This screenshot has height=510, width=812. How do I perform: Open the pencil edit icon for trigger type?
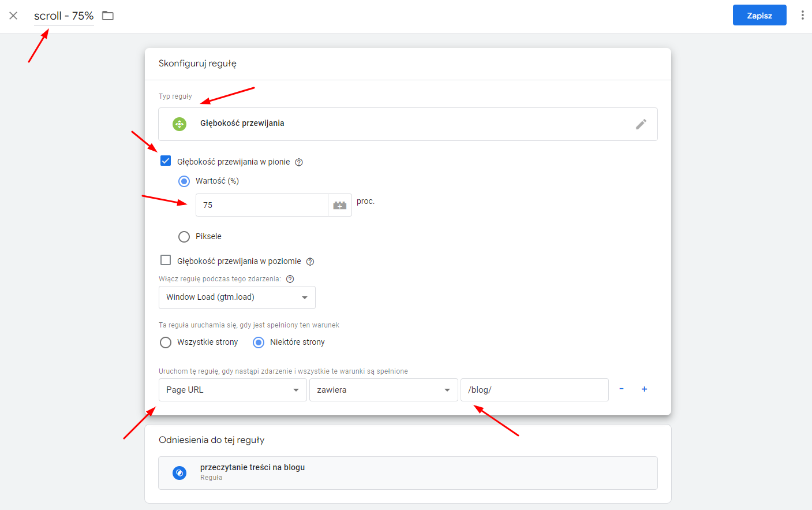641,124
